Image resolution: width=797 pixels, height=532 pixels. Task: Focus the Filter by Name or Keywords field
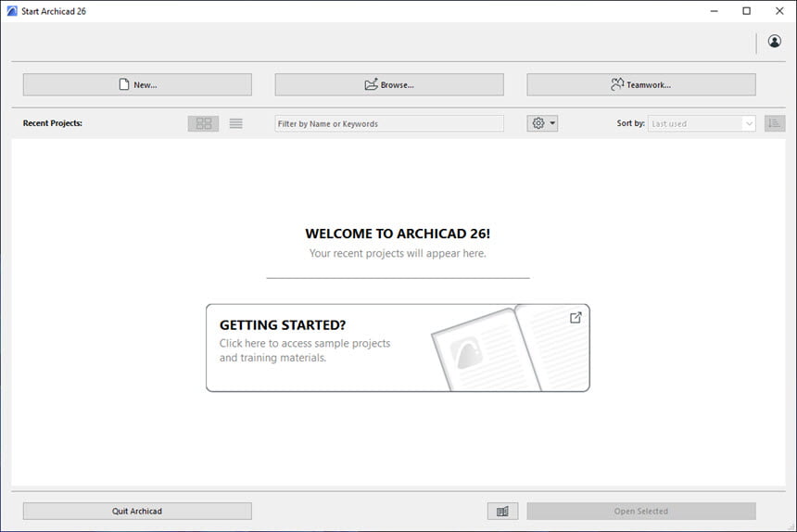coord(389,123)
